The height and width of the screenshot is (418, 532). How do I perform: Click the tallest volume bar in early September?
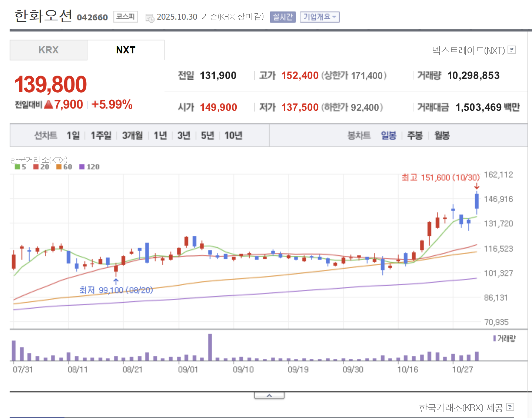tap(210, 347)
